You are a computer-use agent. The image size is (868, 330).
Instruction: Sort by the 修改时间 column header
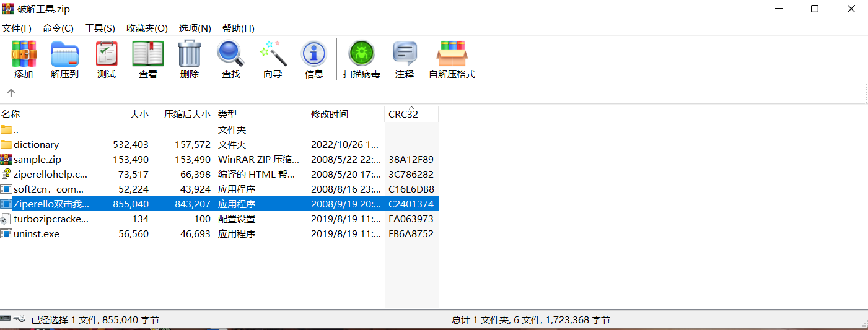346,114
